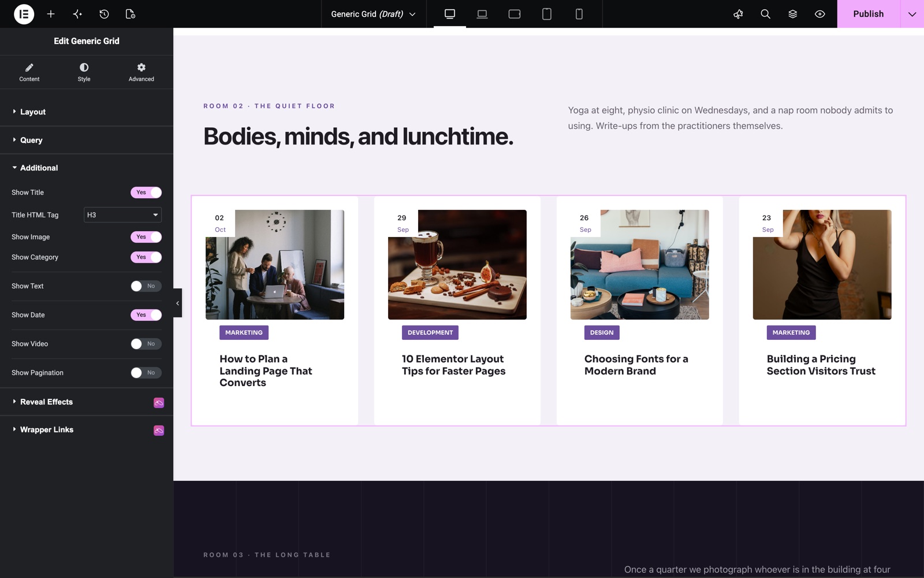Click the DEVELOPMENT category badge
924x578 pixels.
click(x=430, y=333)
